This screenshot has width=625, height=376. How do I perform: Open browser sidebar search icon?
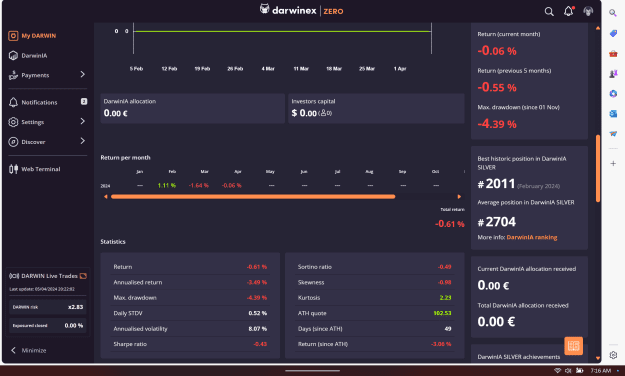click(613, 13)
